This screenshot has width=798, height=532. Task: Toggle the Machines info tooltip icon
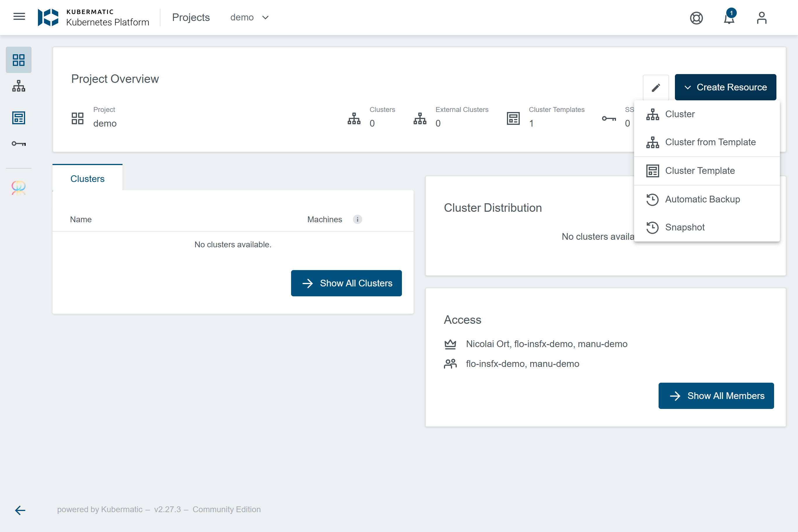[x=357, y=220]
